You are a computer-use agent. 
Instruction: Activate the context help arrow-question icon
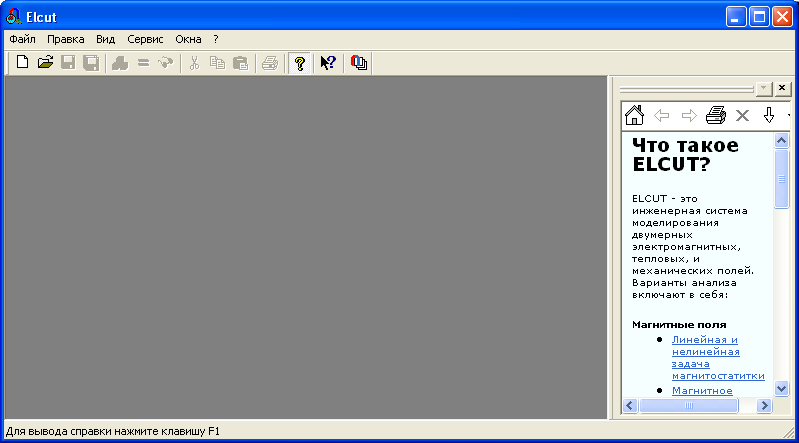click(x=328, y=63)
